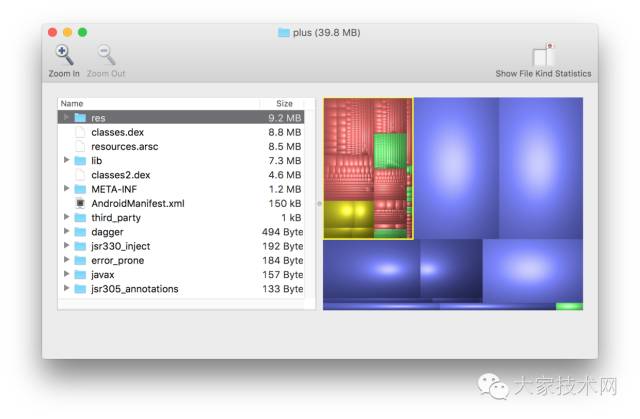Select AndroidManifest.xml file name
Viewport: 640px width, 419px height.
click(138, 203)
